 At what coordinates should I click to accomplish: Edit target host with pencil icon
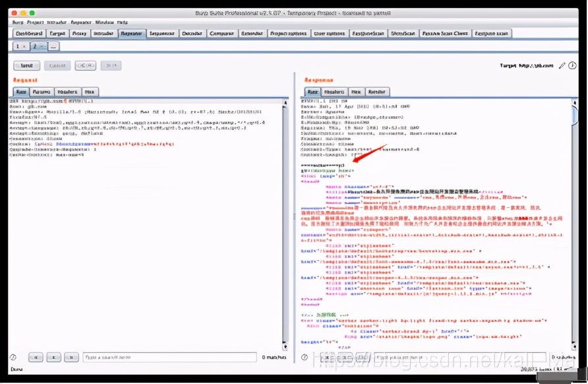point(562,66)
